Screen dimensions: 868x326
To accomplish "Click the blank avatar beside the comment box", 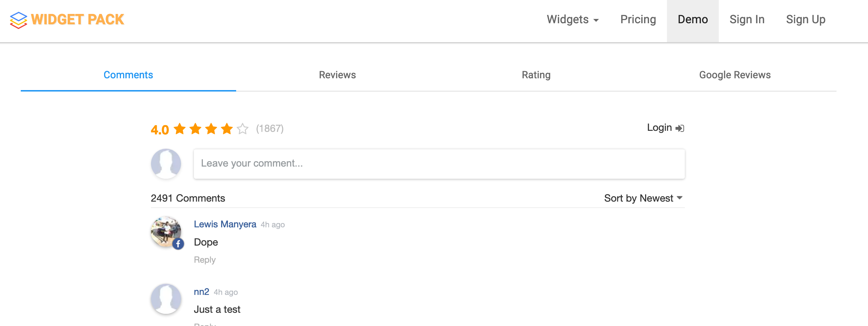I will tap(166, 164).
